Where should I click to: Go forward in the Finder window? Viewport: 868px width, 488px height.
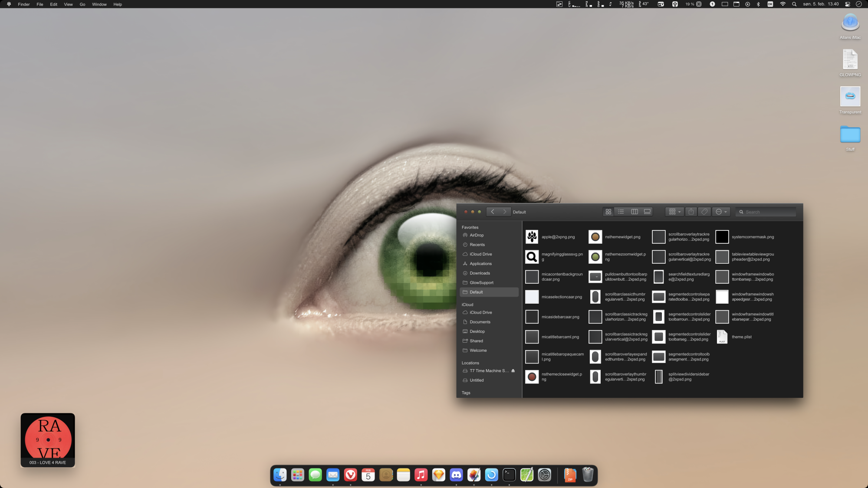tap(504, 212)
